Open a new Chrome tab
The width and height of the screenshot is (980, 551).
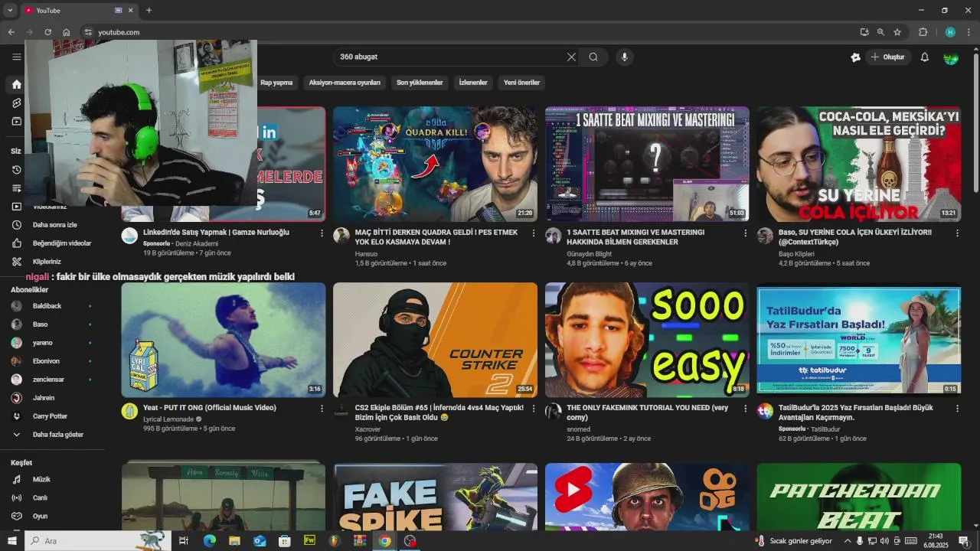coord(149,10)
